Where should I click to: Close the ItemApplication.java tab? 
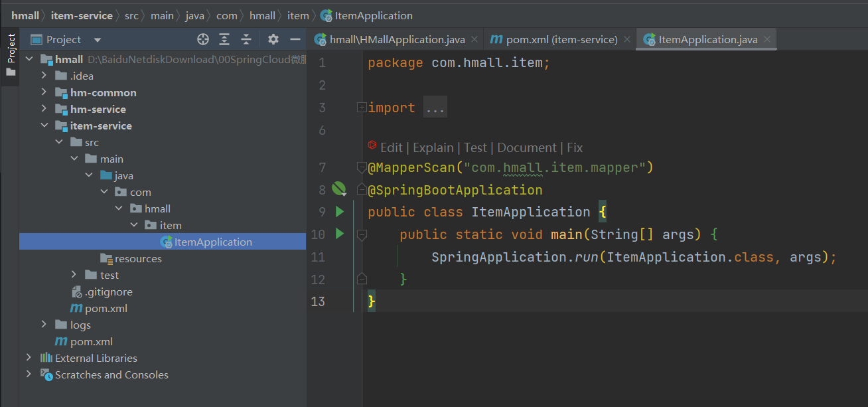pos(767,40)
